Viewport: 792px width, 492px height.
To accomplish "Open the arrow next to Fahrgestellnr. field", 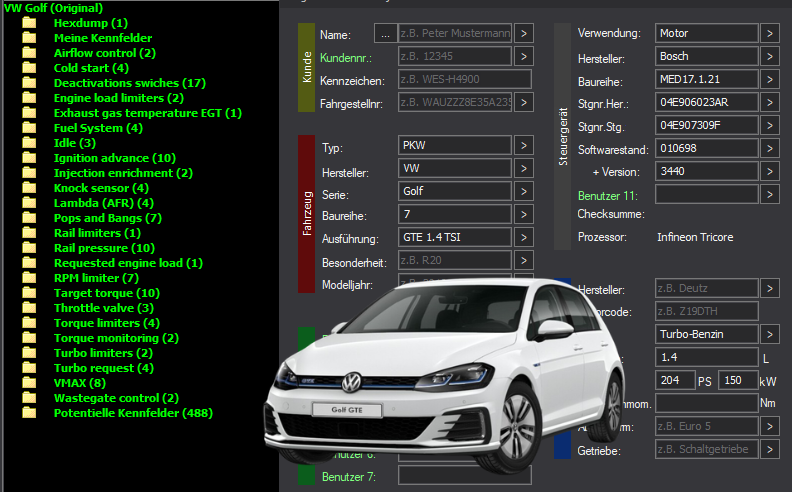I will coord(524,103).
